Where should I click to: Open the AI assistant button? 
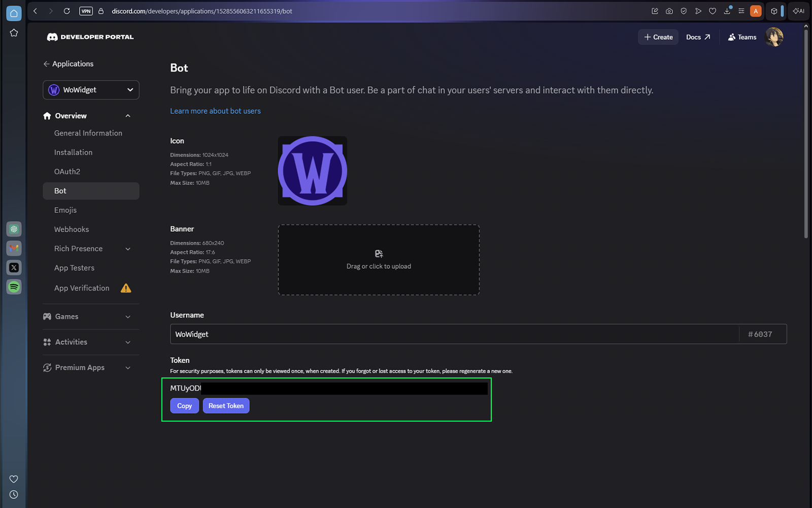799,11
